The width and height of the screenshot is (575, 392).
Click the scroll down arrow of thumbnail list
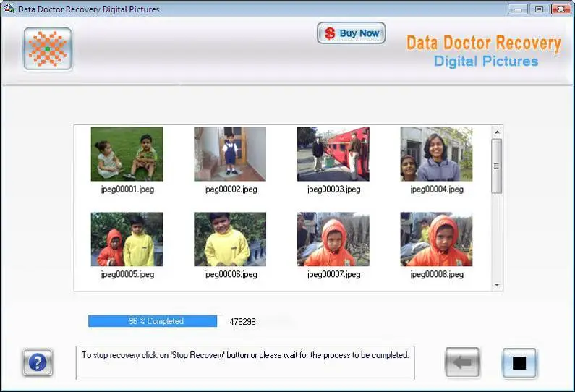(497, 284)
